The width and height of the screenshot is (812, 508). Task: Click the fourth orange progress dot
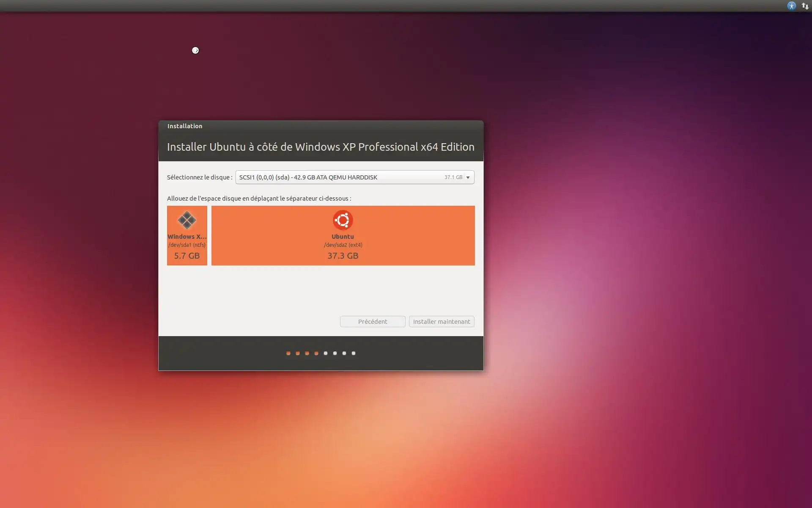pyautogui.click(x=316, y=353)
